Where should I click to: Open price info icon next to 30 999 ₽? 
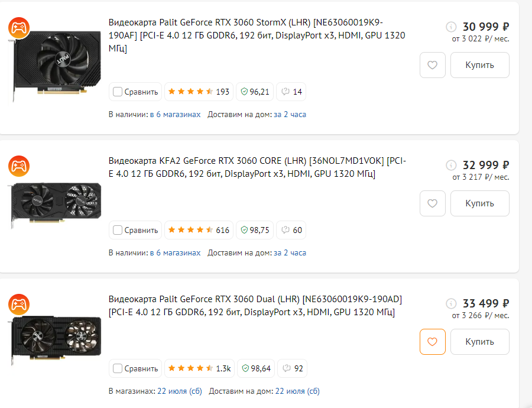[451, 27]
